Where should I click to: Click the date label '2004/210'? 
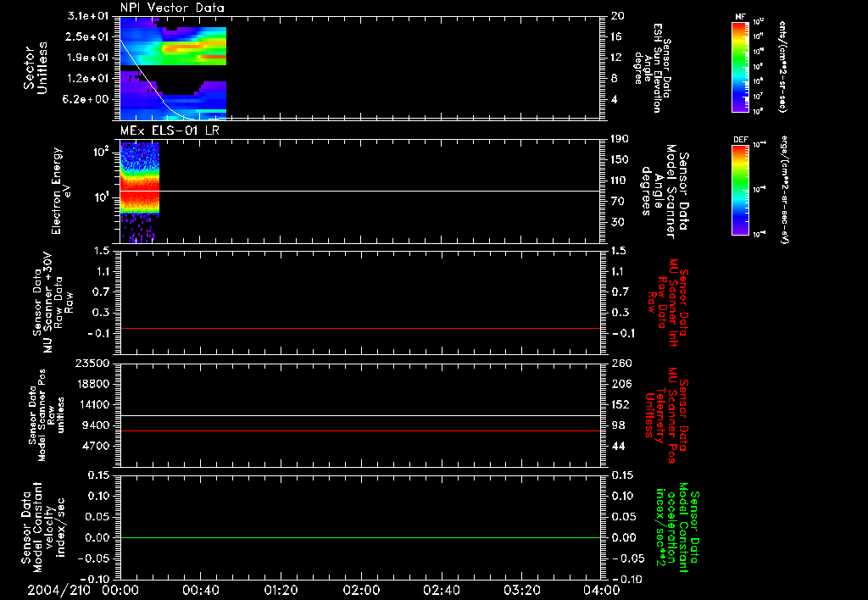coord(58,590)
